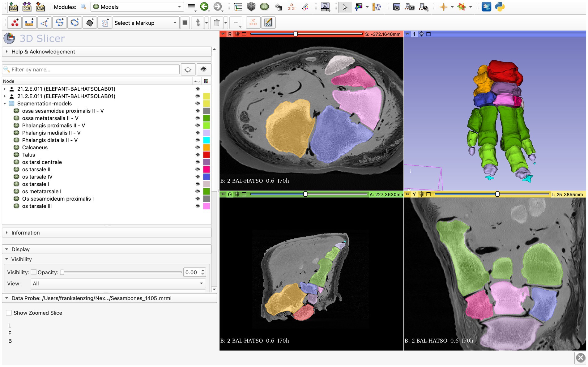Toggle eye of Phalangis distalis II - V
This screenshot has width=588, height=367.
pos(198,140)
